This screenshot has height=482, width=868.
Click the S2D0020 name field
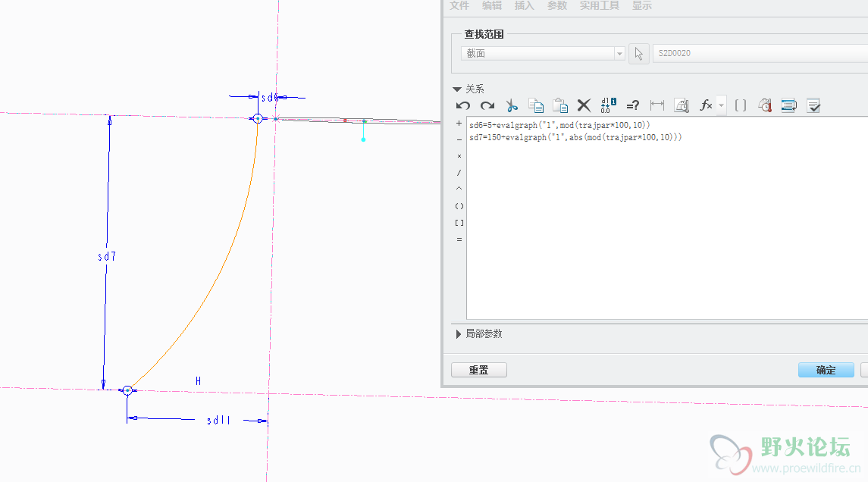click(x=760, y=53)
